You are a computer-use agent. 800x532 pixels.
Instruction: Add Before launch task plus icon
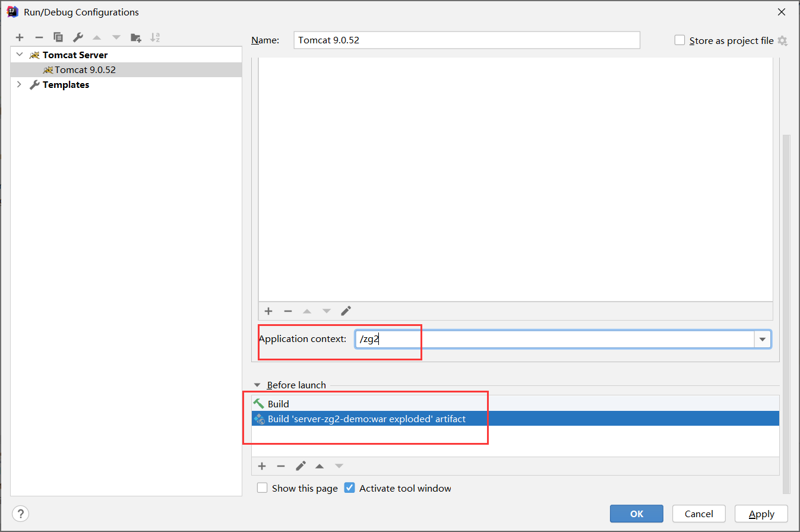coord(262,466)
